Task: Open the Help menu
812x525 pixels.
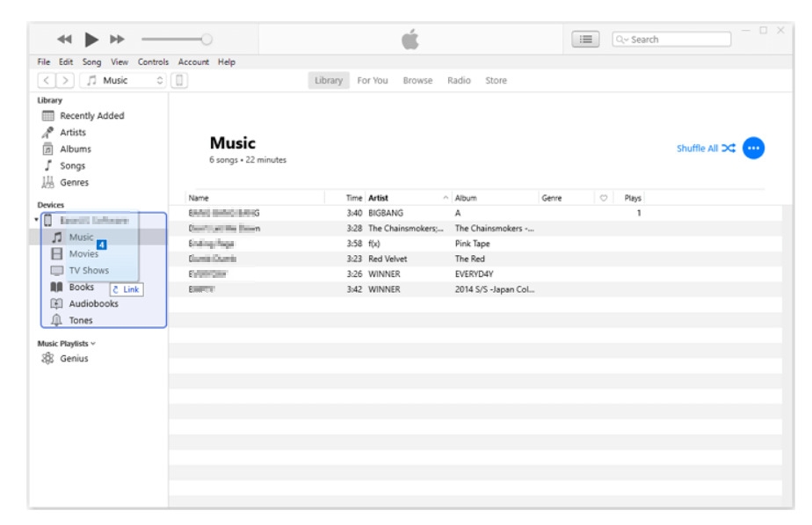Action: pos(227,62)
